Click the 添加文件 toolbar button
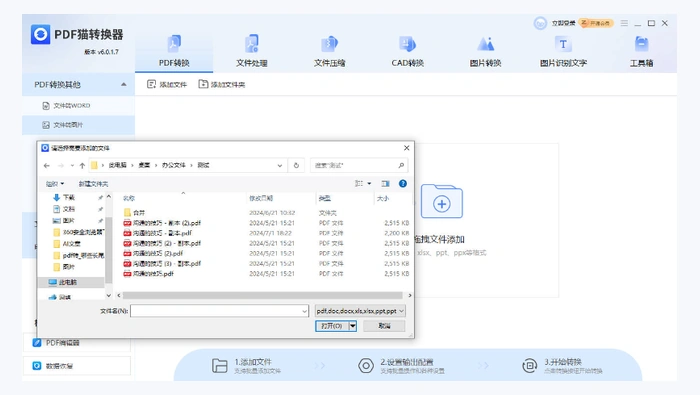700x395 pixels. pyautogui.click(x=167, y=84)
